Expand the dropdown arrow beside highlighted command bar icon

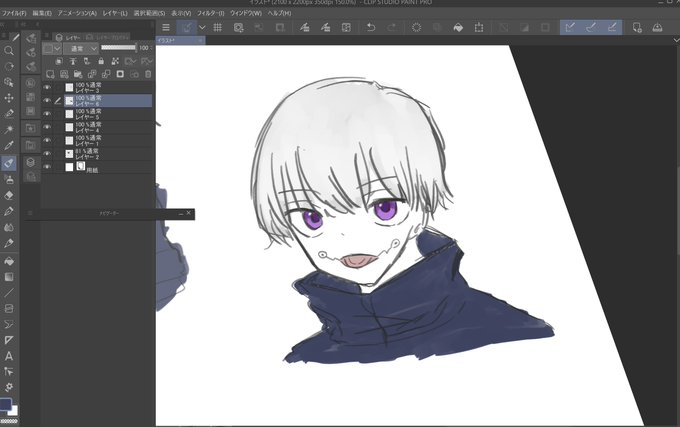coord(202,28)
